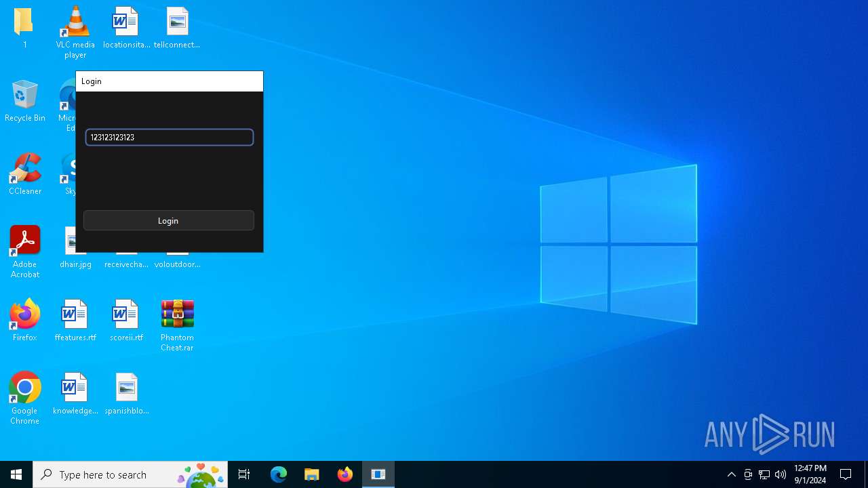Screen dimensions: 868x488
Task: Click the active Login app taskbar button
Action: tap(378, 474)
